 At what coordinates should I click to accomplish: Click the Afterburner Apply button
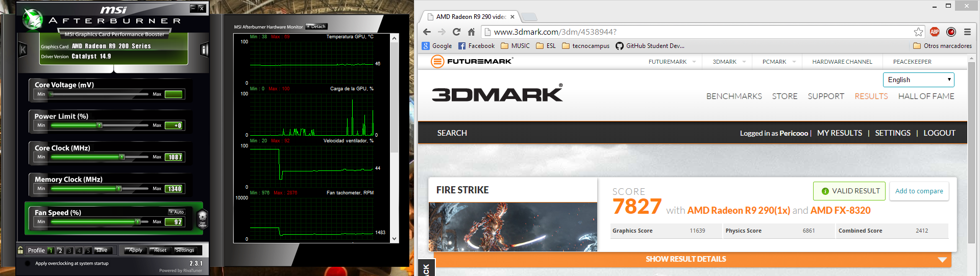pyautogui.click(x=135, y=250)
